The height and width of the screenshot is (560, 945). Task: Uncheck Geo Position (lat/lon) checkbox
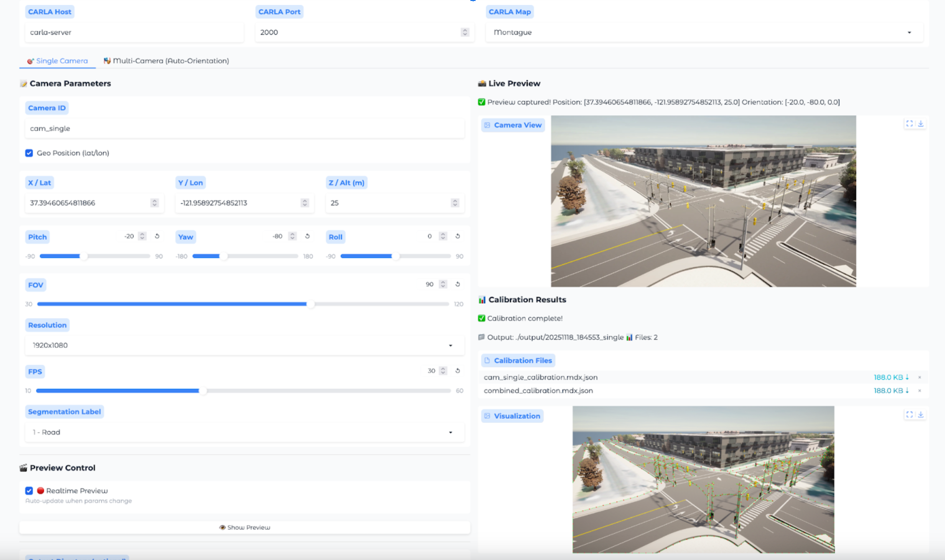coord(29,153)
